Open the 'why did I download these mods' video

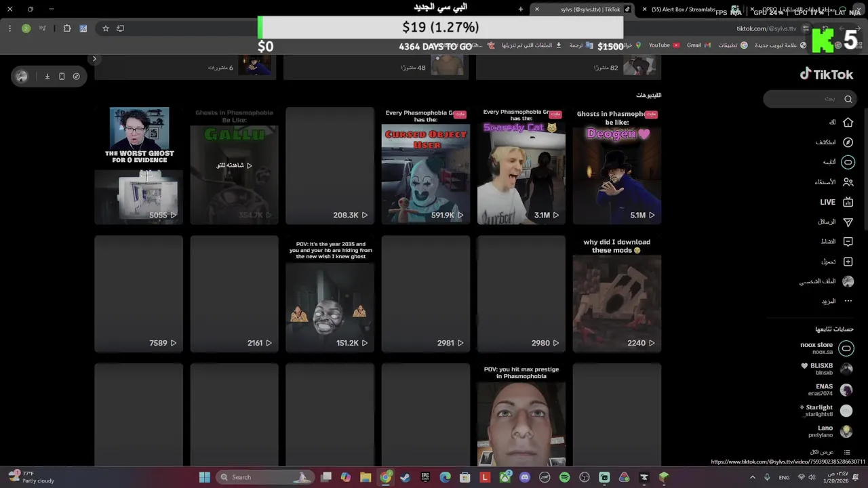click(616, 293)
